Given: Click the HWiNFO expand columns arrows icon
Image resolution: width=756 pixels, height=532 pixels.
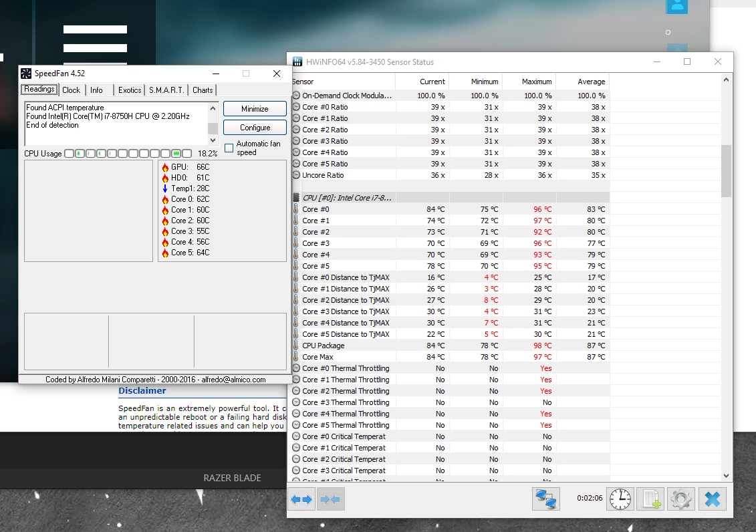Looking at the screenshot, I should tap(302, 500).
